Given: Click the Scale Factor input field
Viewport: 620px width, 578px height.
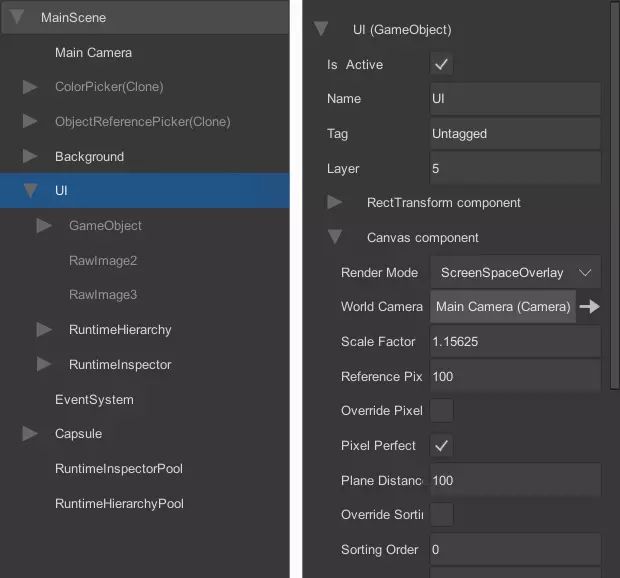Looking at the screenshot, I should click(x=515, y=342).
